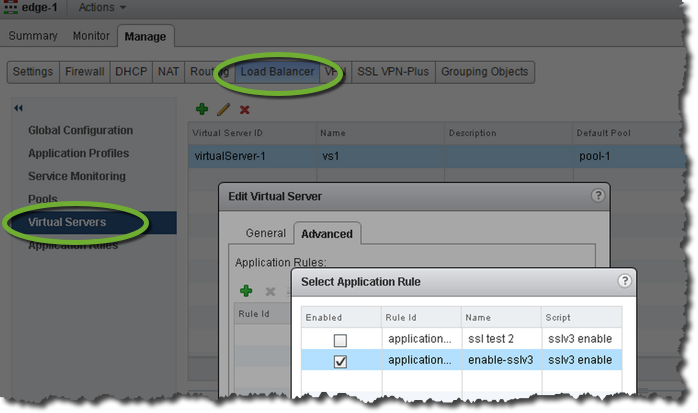698x413 pixels.
Task: Open the SSL VPN-Plus sub-tab
Action: pyautogui.click(x=393, y=72)
